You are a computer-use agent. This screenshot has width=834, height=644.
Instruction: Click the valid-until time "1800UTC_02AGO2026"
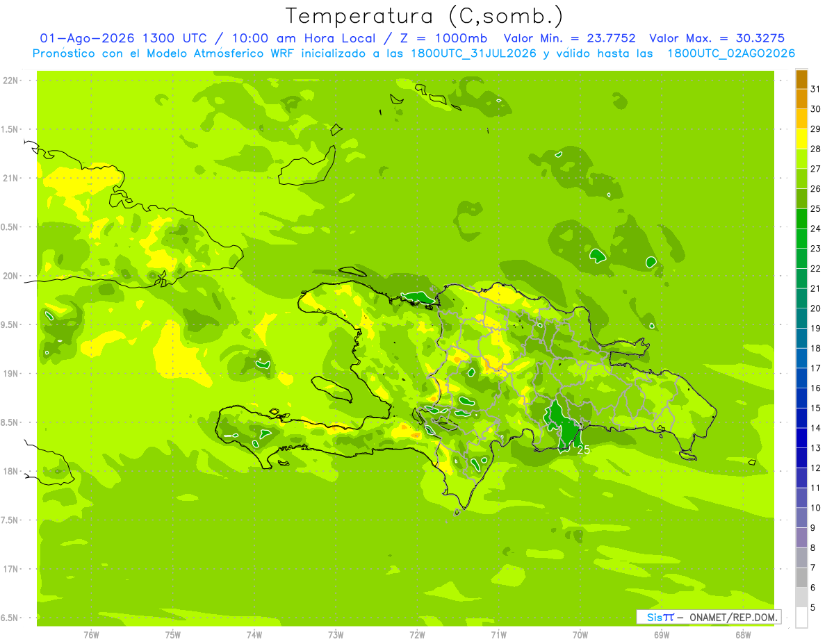click(x=731, y=53)
